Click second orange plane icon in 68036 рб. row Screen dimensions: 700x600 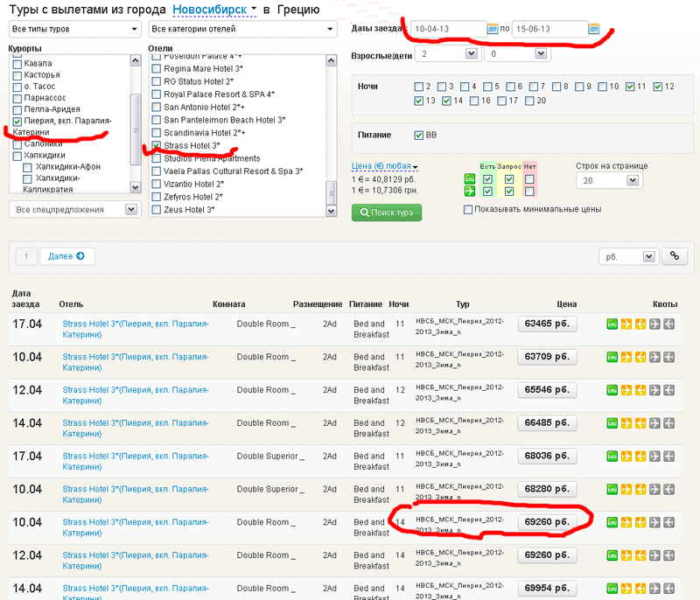(640, 456)
